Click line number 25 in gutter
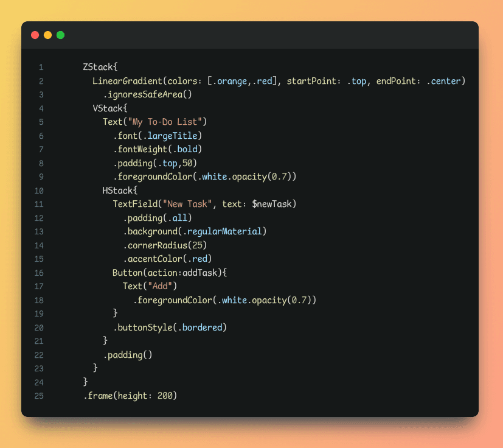 click(39, 396)
